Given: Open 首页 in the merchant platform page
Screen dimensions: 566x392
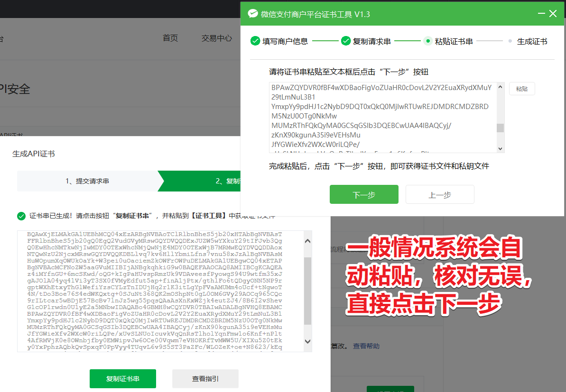Looking at the screenshot, I should [170, 38].
